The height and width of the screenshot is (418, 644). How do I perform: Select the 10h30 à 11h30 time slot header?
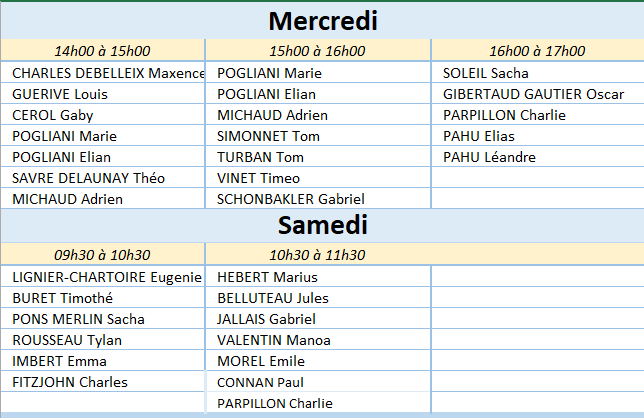pyautogui.click(x=318, y=255)
